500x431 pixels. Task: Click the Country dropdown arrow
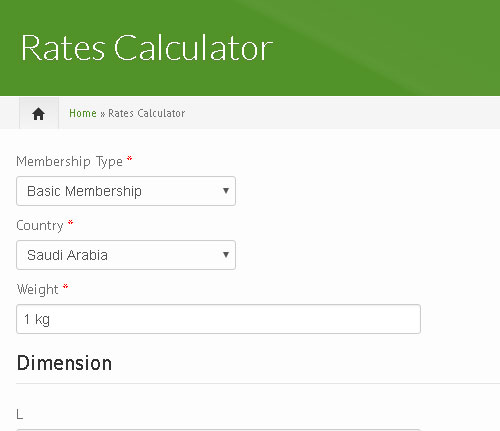[x=226, y=255]
